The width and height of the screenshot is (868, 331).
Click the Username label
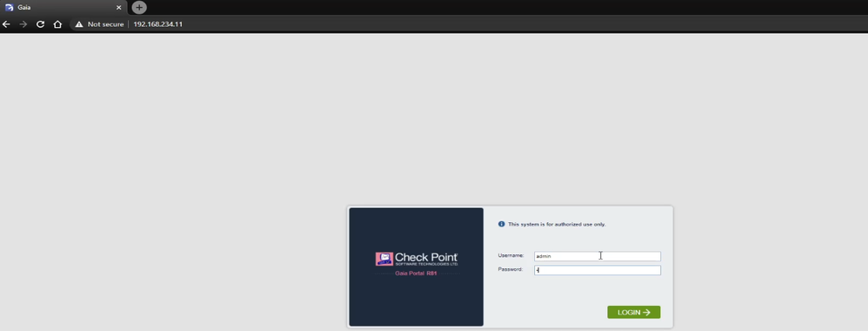(511, 255)
